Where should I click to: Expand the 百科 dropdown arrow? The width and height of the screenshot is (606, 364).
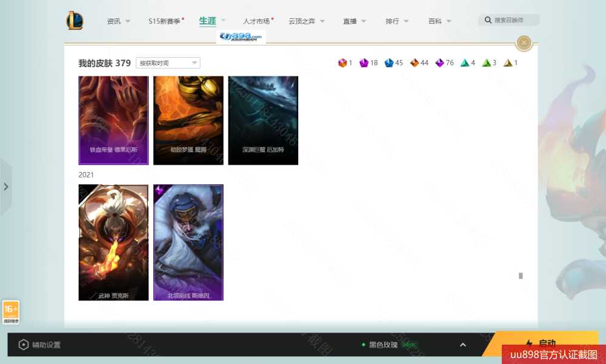[x=448, y=21]
